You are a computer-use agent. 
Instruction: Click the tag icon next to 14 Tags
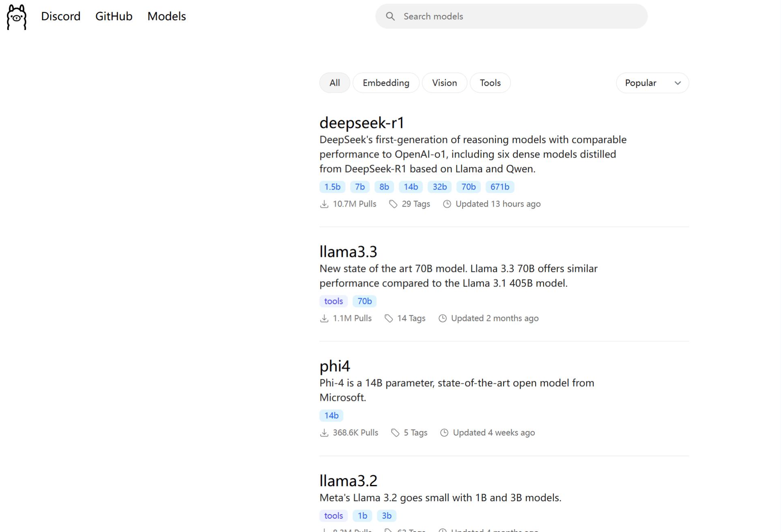389,319
